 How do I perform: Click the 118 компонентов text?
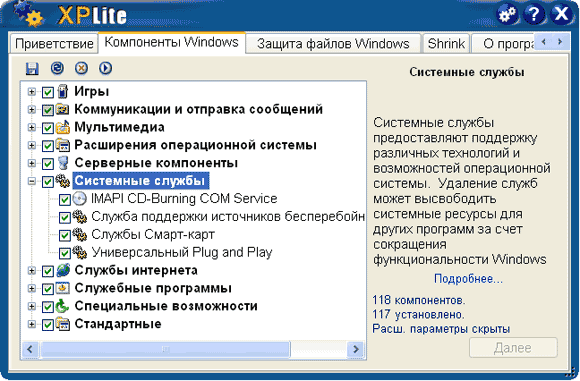pos(419,300)
